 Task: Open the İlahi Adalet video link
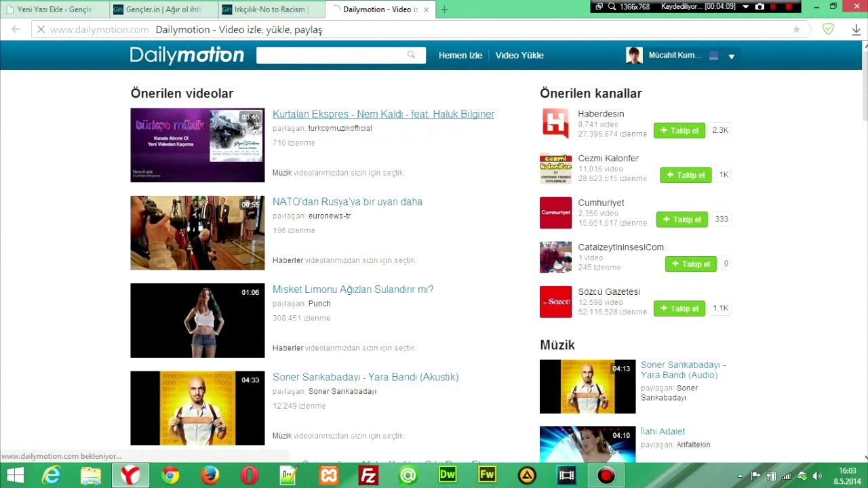pyautogui.click(x=663, y=431)
